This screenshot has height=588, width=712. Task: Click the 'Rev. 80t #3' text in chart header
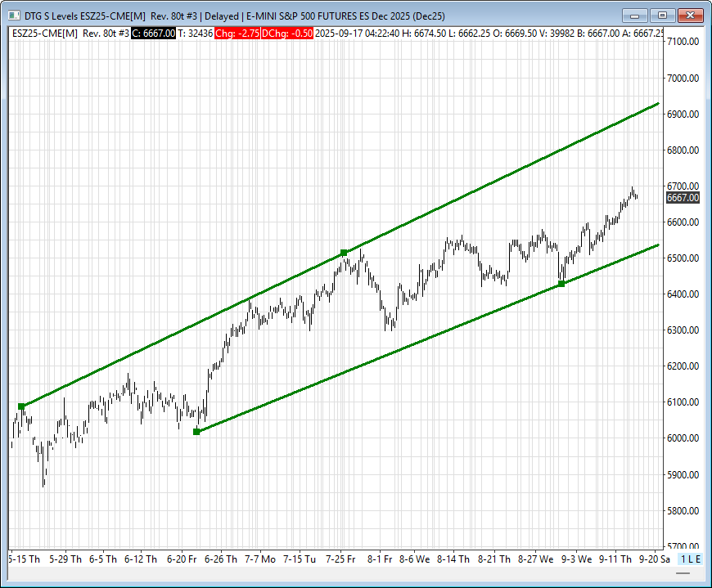tap(106, 33)
